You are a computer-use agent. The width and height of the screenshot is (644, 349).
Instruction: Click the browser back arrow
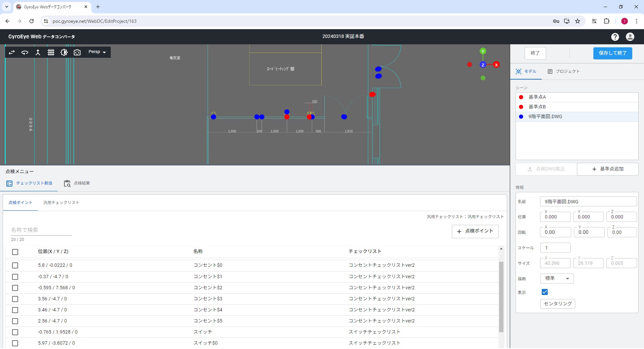click(x=7, y=21)
